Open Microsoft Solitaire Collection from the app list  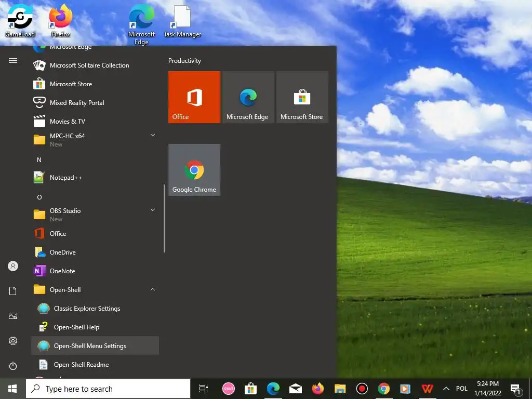95,65
